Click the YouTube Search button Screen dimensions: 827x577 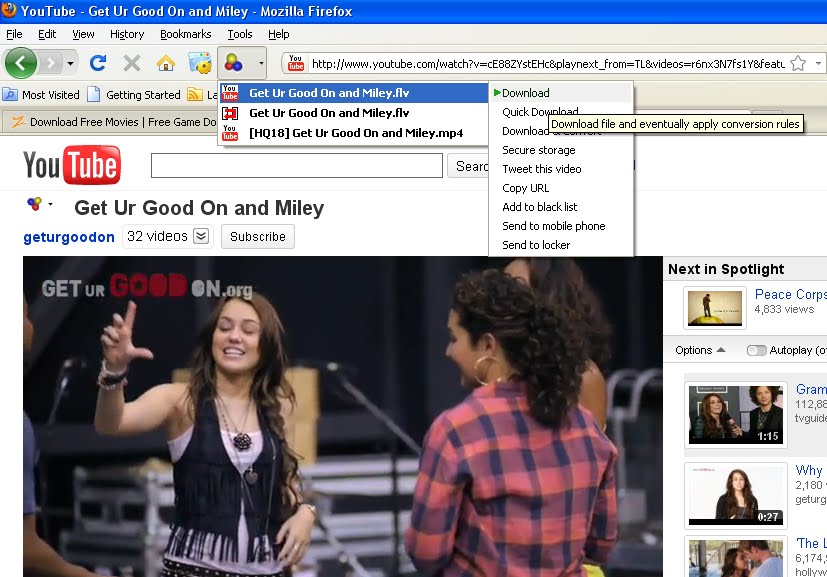coord(468,166)
